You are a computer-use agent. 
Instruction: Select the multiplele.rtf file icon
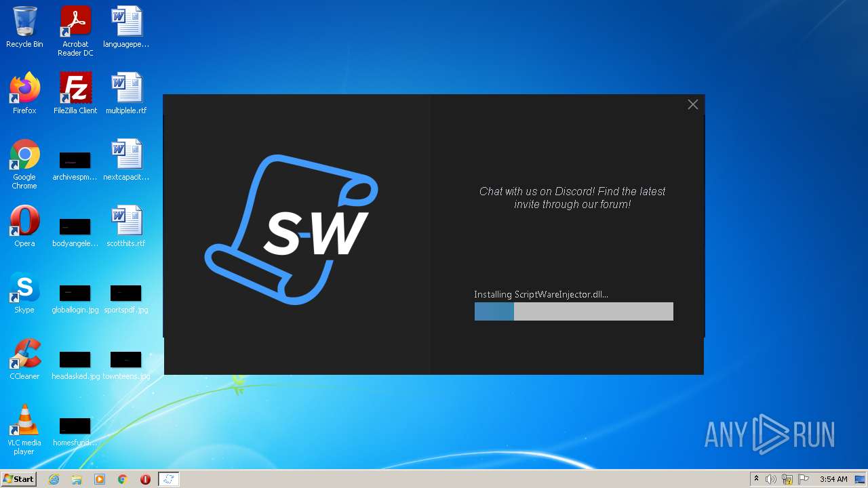point(126,94)
